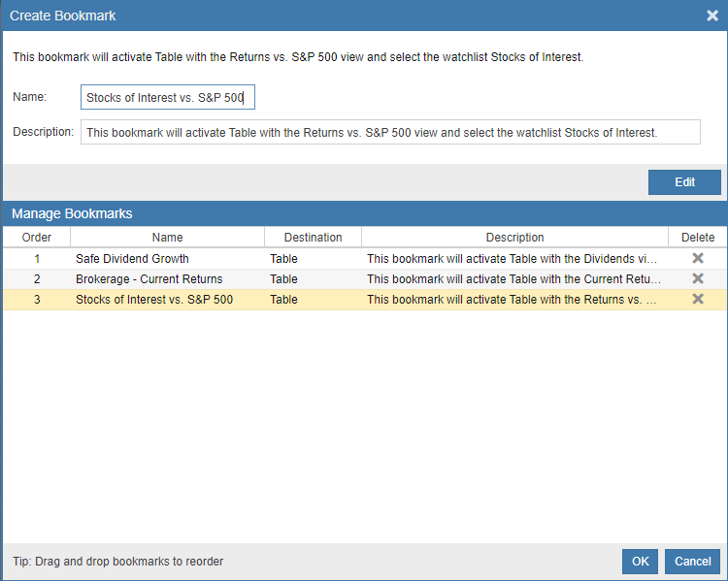Cancel the bookmark dialog

coord(692,561)
